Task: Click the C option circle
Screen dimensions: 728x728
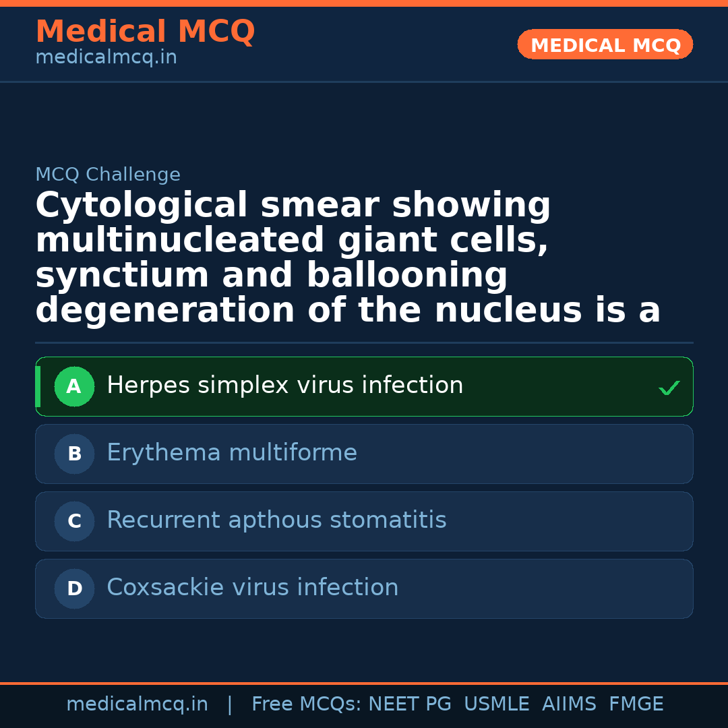Action: pyautogui.click(x=74, y=522)
